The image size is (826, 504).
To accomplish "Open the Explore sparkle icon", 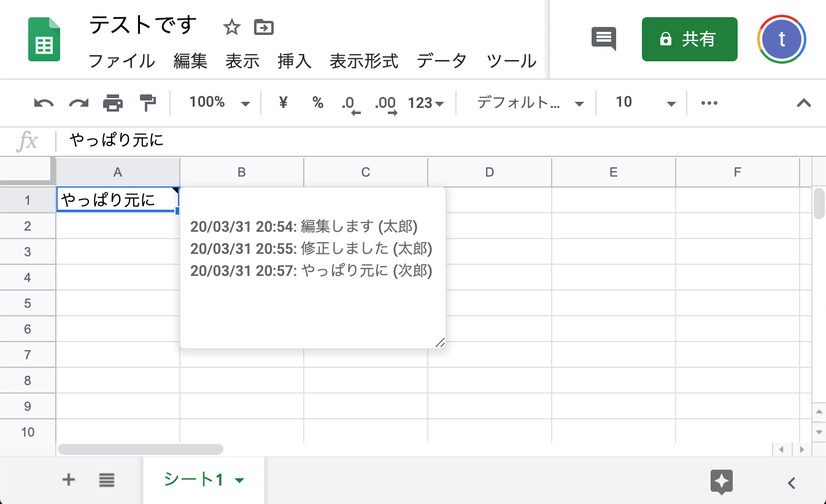I will tap(721, 483).
